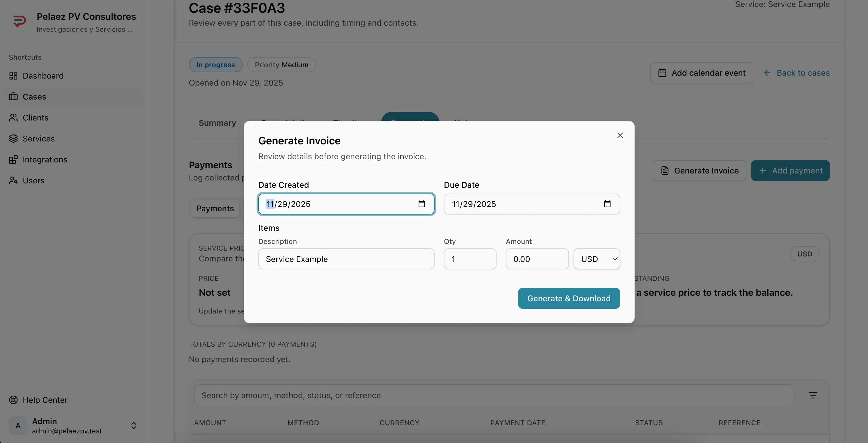Click Generate & Download in the dialog
Viewport: 868px width, 443px height.
click(568, 298)
